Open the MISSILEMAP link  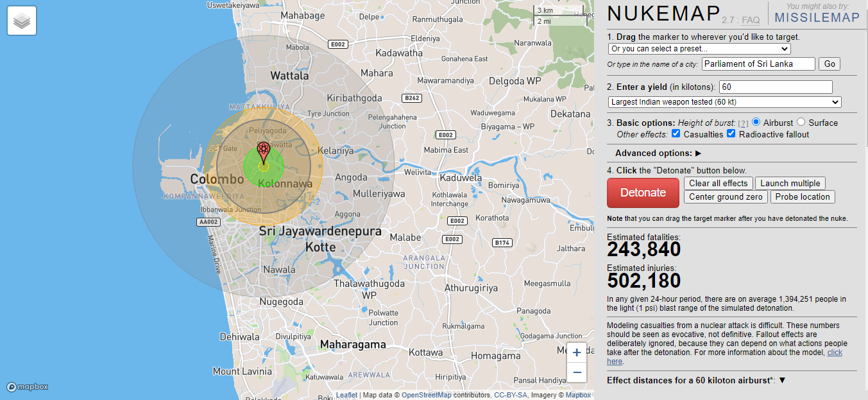coord(817,17)
